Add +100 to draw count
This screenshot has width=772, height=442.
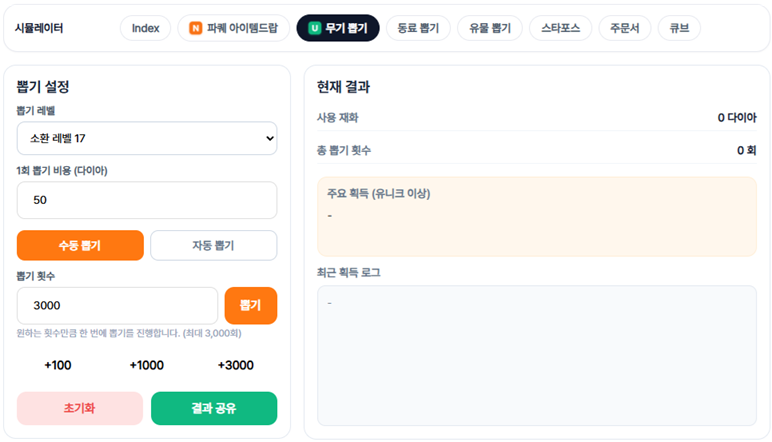point(58,365)
